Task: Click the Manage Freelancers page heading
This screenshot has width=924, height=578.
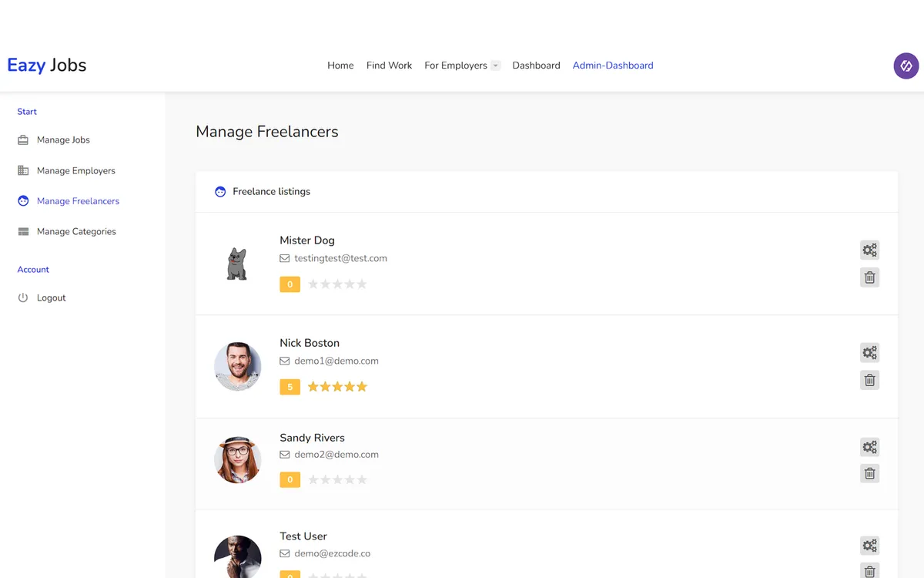Action: coord(267,132)
